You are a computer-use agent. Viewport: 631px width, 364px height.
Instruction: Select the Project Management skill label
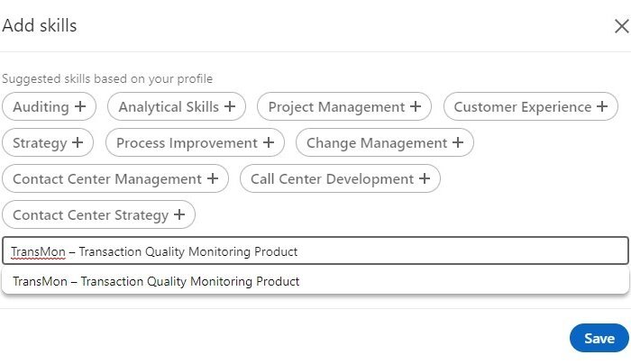(336, 107)
